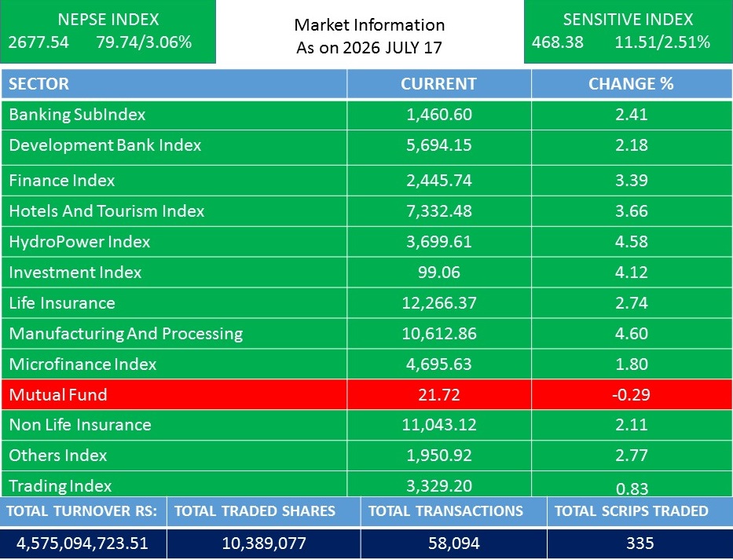Click the NEPSE INDEX header box
This screenshot has width=733, height=560.
click(x=108, y=31)
